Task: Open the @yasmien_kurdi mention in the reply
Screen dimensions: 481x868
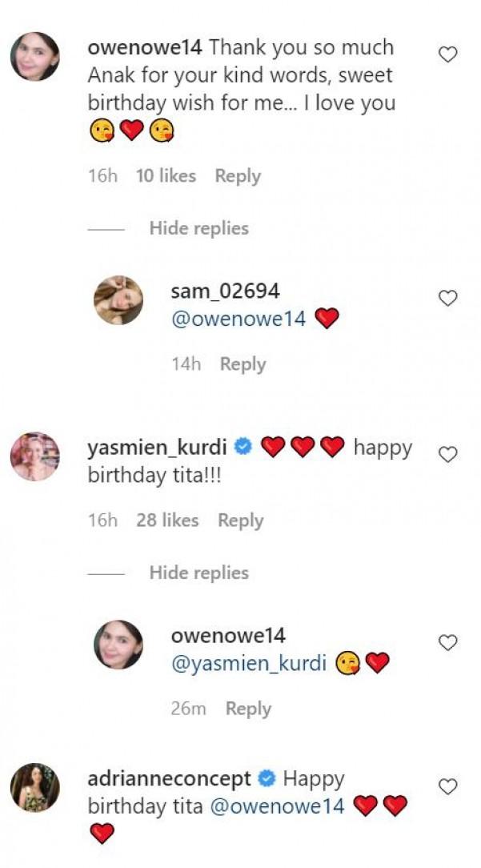Action: pyautogui.click(x=249, y=663)
